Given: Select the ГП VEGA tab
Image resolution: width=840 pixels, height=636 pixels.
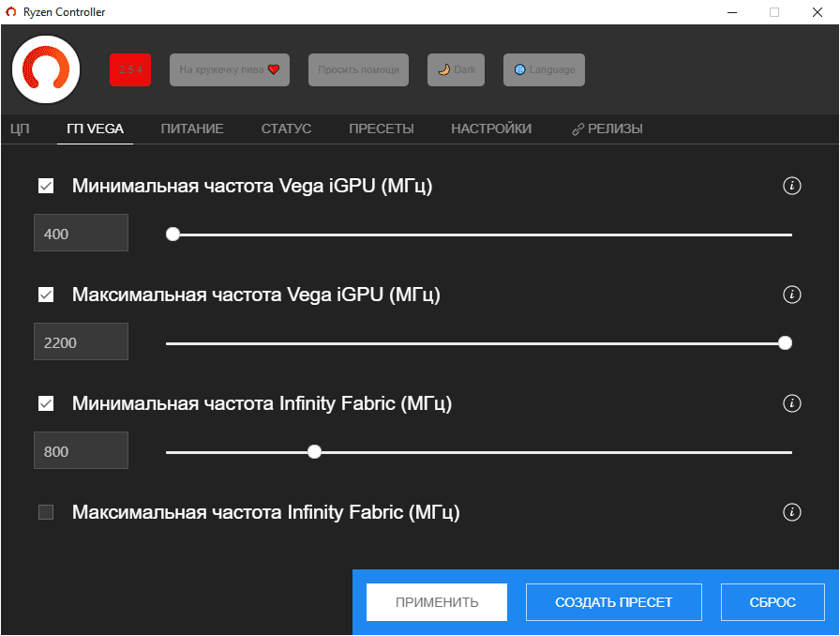Looking at the screenshot, I should (x=95, y=129).
